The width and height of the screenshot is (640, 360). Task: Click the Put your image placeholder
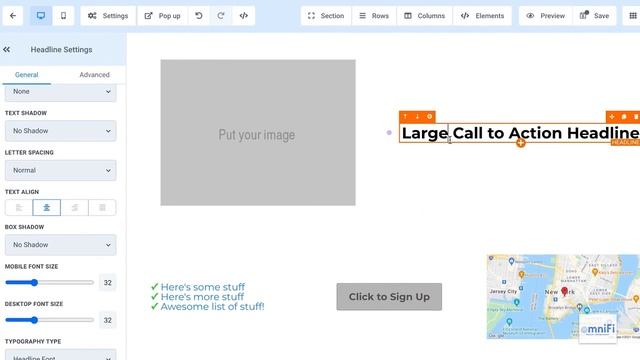coord(258,133)
